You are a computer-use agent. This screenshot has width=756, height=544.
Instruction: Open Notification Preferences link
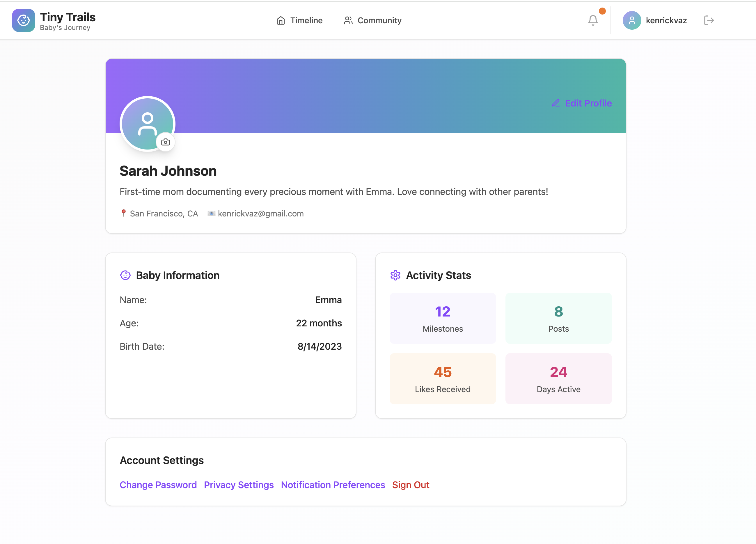pyautogui.click(x=333, y=485)
